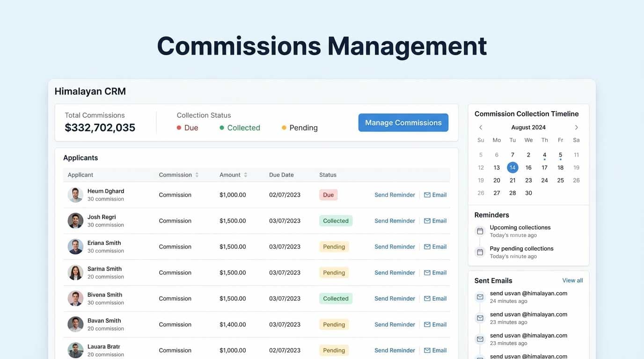Click Bivena Smith's profile picture

75,298
